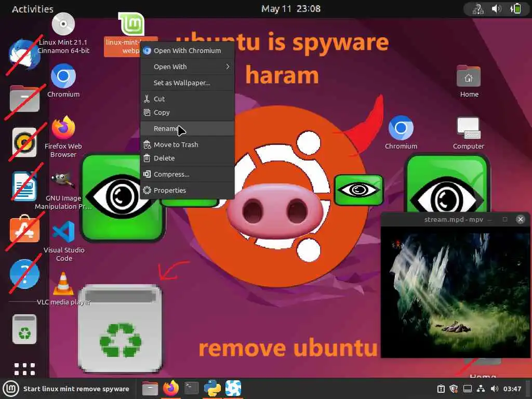Click the Activities button in the top bar
532x399 pixels.
(33, 9)
